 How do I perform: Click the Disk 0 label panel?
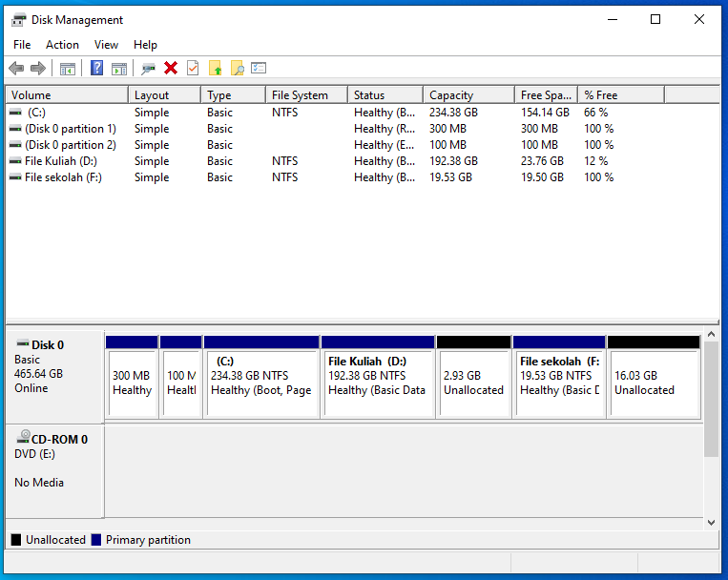54,375
